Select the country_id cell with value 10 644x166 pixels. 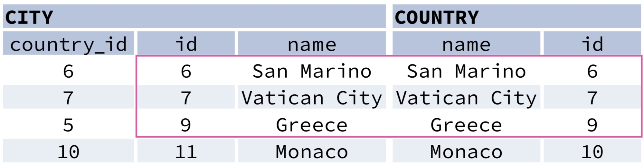(x=68, y=152)
